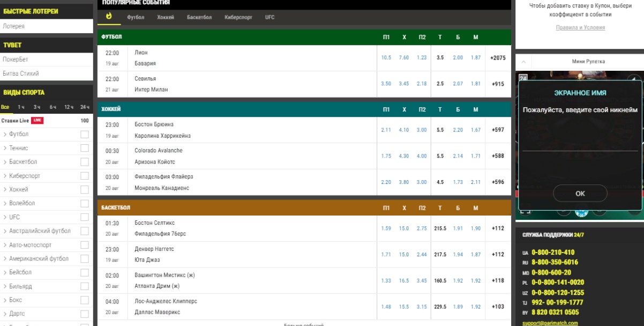The width and height of the screenshot is (644, 326).
Task: Bet П1 odds 10.5 on Лион
Action: point(386,58)
